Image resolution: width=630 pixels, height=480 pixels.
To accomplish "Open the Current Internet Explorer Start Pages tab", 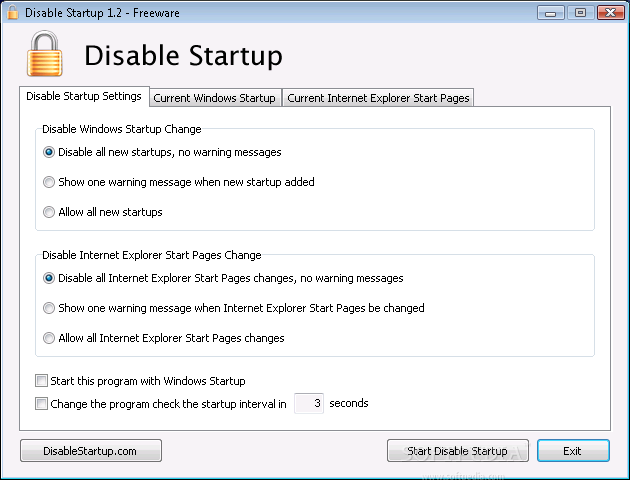I will 378,98.
